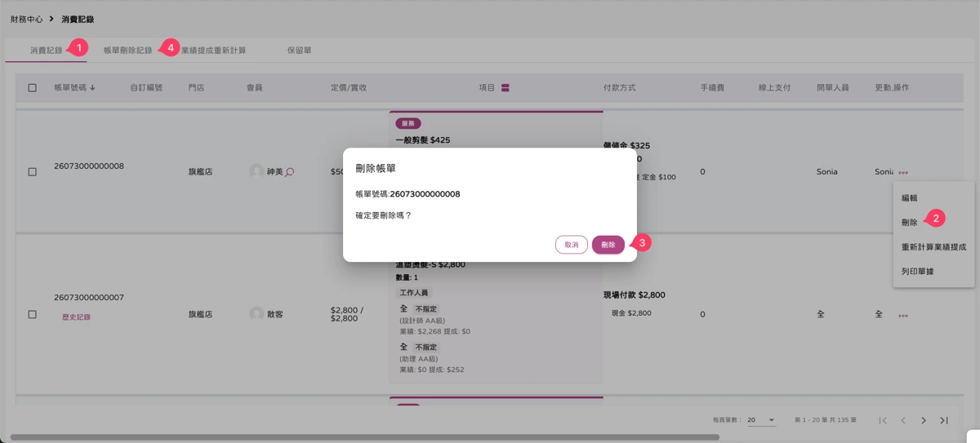Image resolution: width=980 pixels, height=443 pixels.
Task: Click the 定價/實收 column header
Action: click(x=349, y=87)
